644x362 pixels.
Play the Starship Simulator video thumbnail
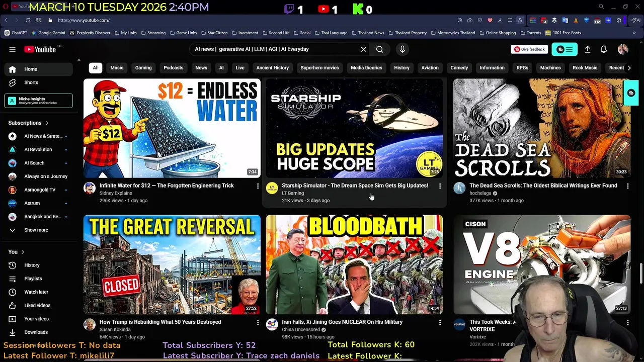click(354, 128)
